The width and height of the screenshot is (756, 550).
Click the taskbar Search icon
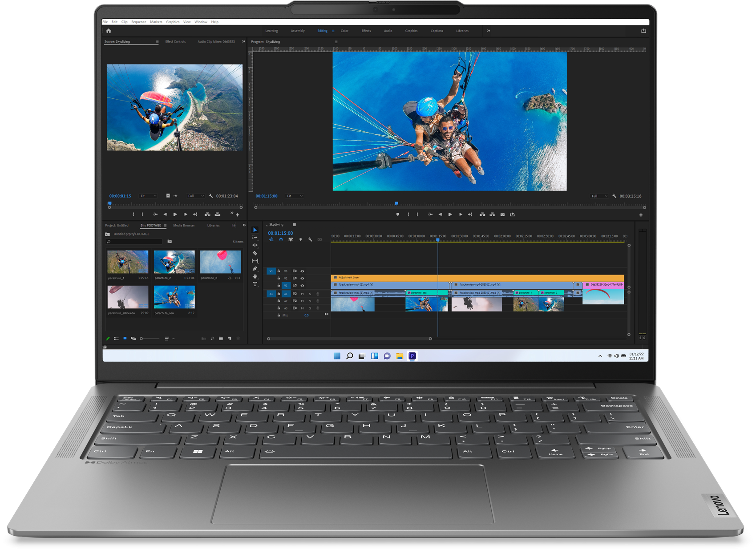350,356
